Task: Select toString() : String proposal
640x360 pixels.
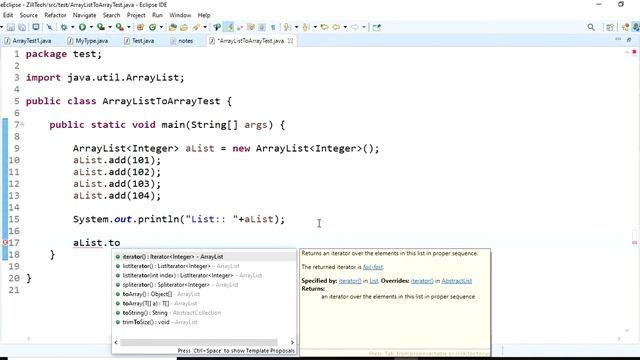Action: 204,313
